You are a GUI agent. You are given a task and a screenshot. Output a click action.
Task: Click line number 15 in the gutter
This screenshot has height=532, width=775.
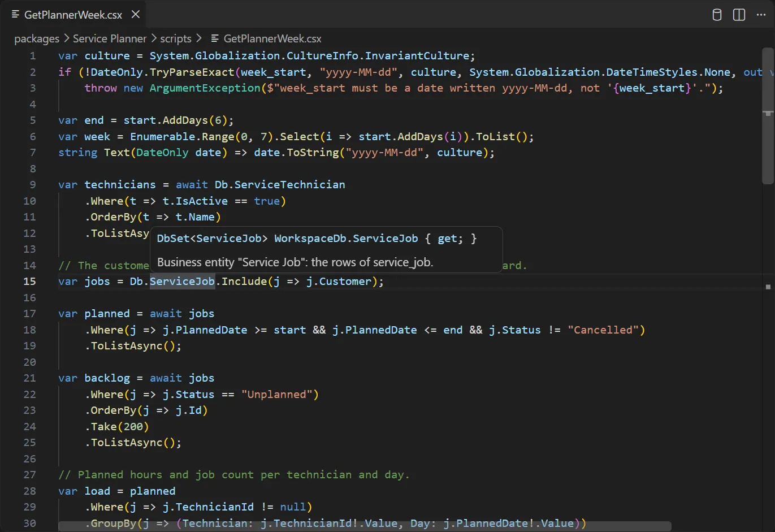[29, 282]
